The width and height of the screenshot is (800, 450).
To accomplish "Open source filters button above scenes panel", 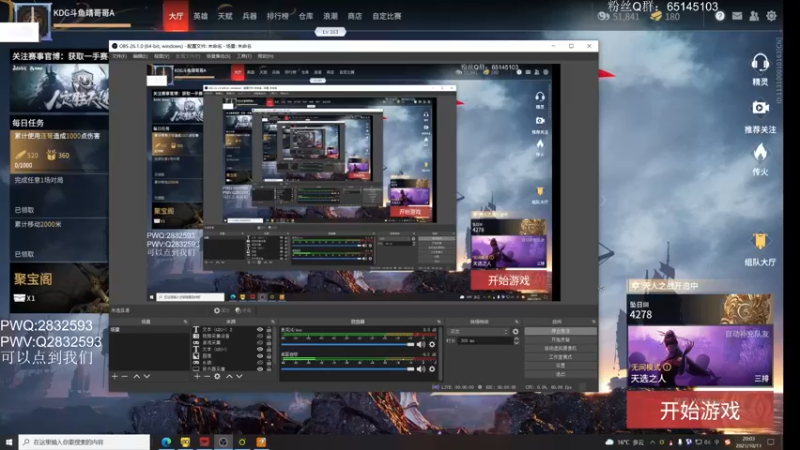I will click(x=244, y=310).
